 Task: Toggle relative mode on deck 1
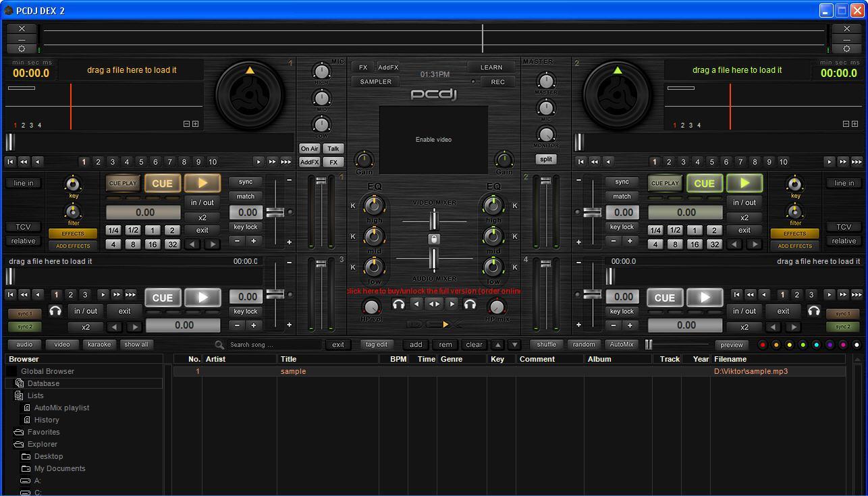[x=24, y=241]
